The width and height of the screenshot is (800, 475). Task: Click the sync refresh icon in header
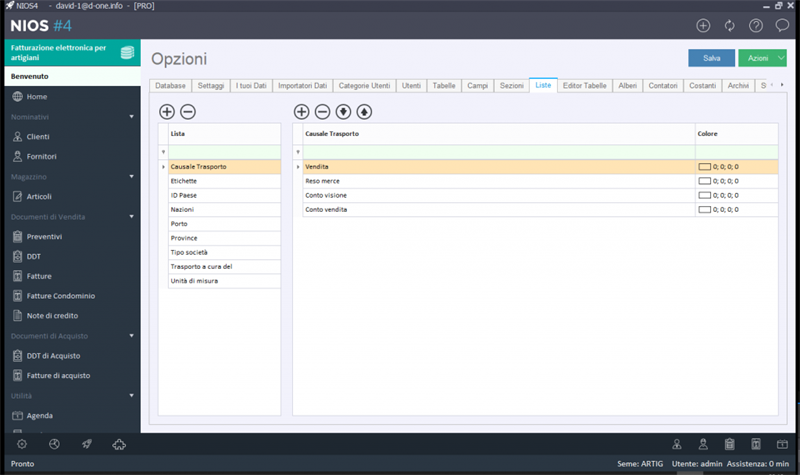pos(730,26)
